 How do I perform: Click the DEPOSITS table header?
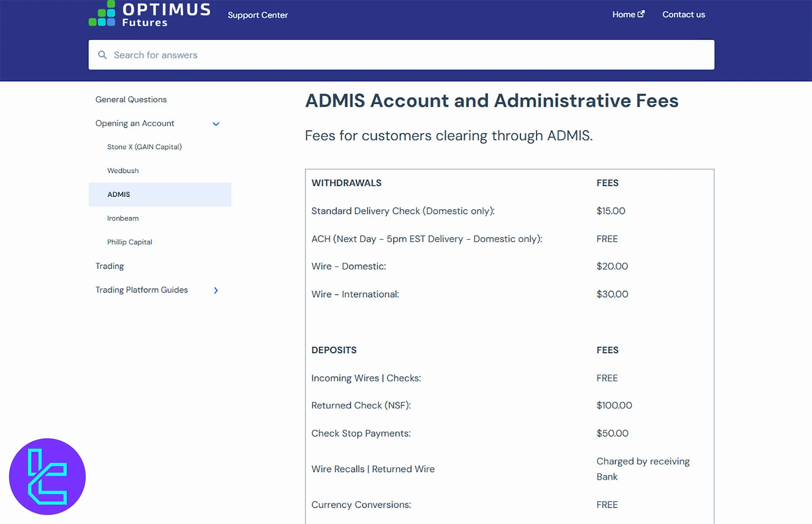(334, 350)
